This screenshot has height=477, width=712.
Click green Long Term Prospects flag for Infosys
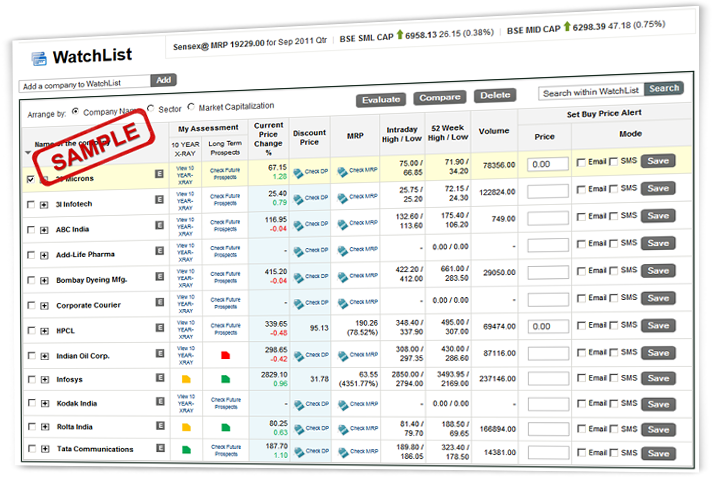[225, 378]
